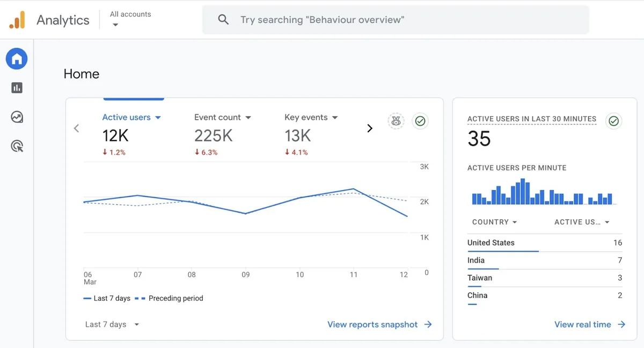Screen dimensions: 644x348
Task: Click the 1.2% decrease indicator
Action: 114,153
